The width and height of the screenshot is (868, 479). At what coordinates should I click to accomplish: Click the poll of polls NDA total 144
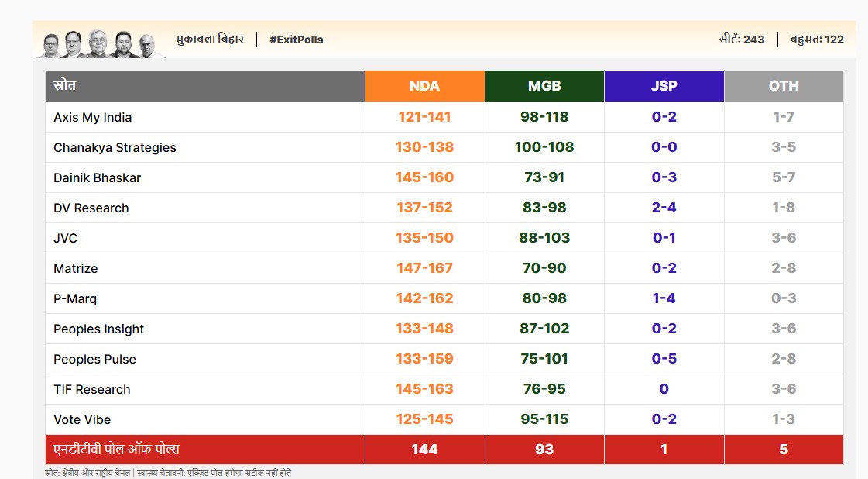424,450
